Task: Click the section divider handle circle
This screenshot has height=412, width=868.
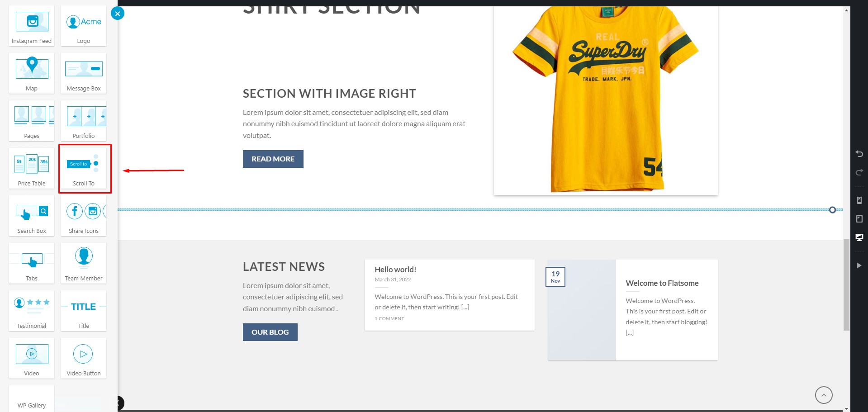Action: pos(832,210)
